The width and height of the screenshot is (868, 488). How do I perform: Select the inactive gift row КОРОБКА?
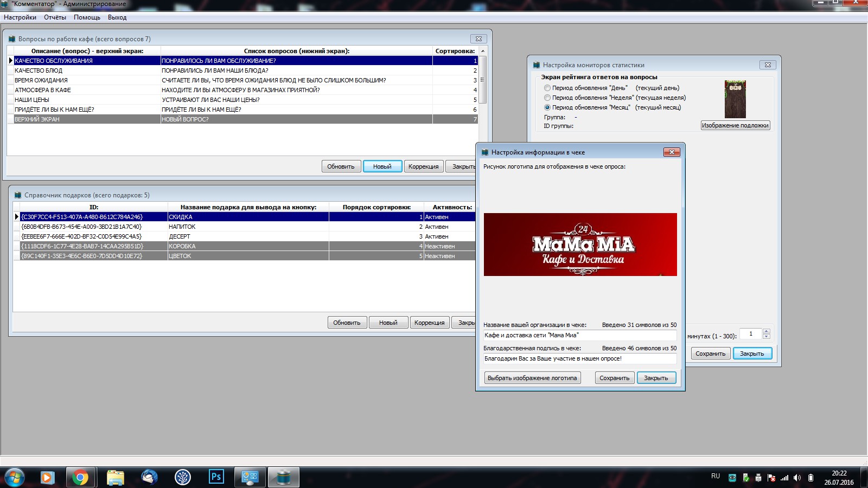pyautogui.click(x=244, y=246)
